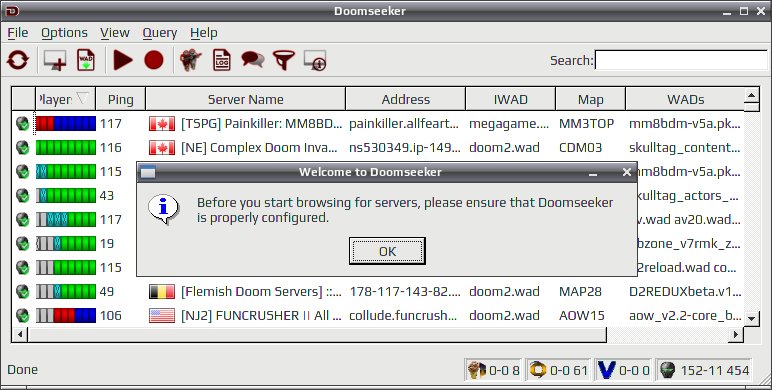The height and width of the screenshot is (390, 772).
Task: Click the globe icon in ping 106 row
Action: 23,316
